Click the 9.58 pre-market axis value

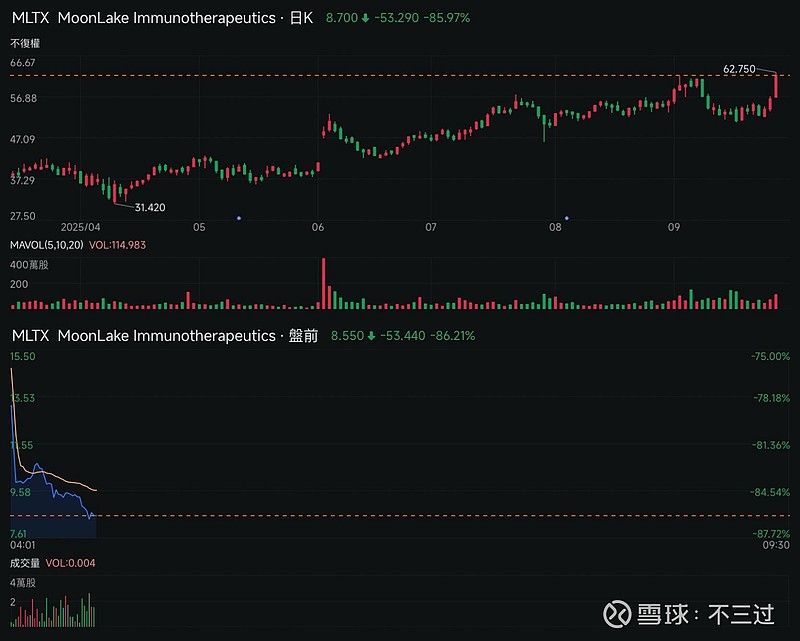[x=20, y=492]
